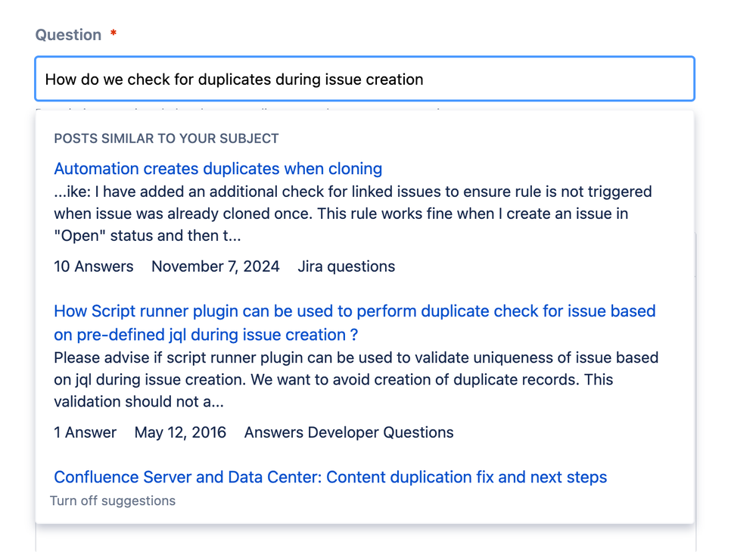756x552 pixels.
Task: Click the 'Posts similar to your subject' heading
Action: pos(166,139)
